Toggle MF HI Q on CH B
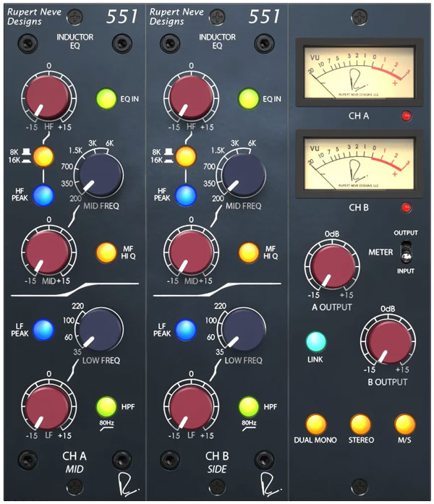The width and height of the screenshot is (434, 504). [249, 252]
